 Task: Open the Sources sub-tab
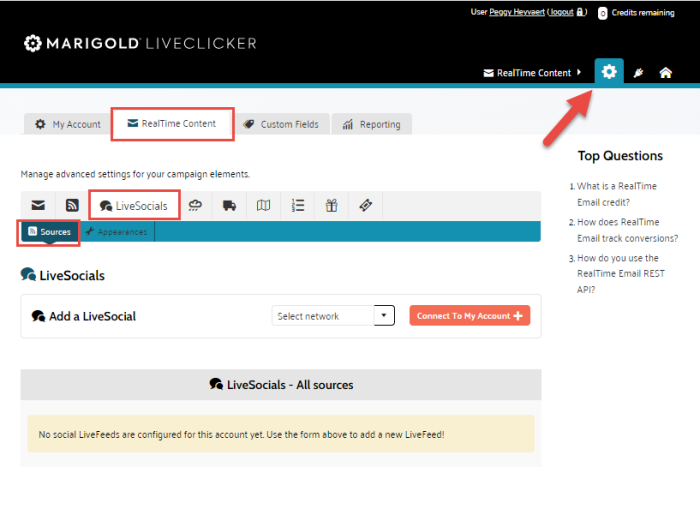click(49, 232)
